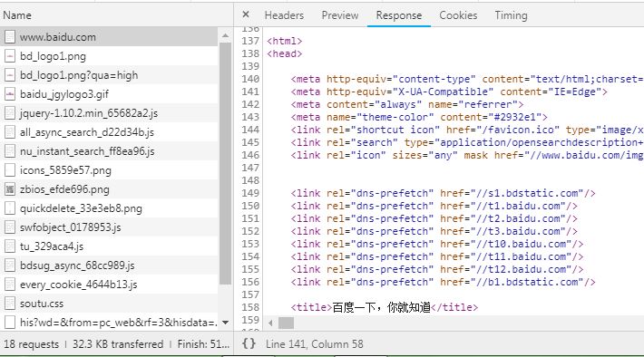Viewport: 644px width, 357px height.
Task: Click line number 158 in response gutter
Action: tap(250, 307)
